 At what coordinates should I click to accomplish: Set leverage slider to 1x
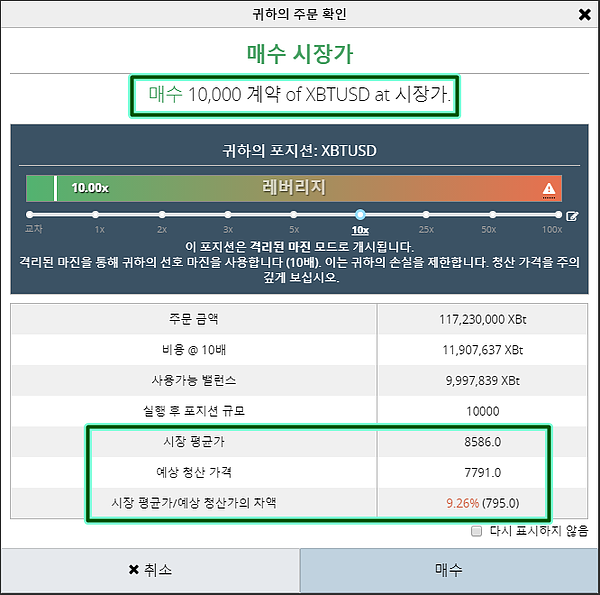(99, 214)
